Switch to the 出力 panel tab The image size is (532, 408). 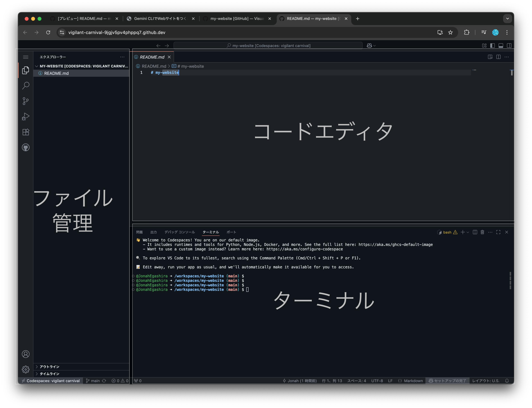[153, 232]
